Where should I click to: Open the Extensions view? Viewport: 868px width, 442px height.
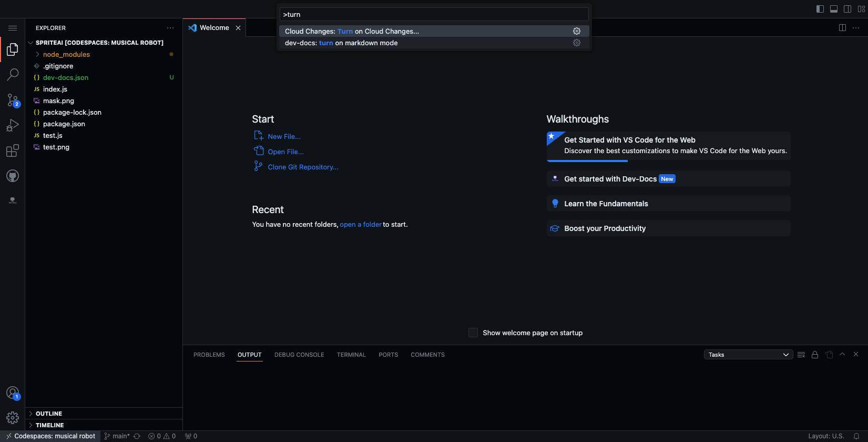13,151
